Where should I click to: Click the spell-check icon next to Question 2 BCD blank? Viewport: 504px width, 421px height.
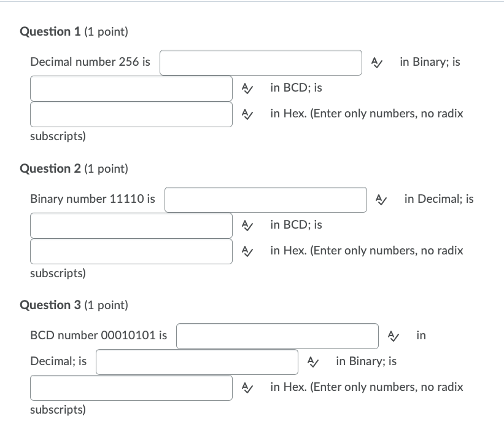click(248, 225)
